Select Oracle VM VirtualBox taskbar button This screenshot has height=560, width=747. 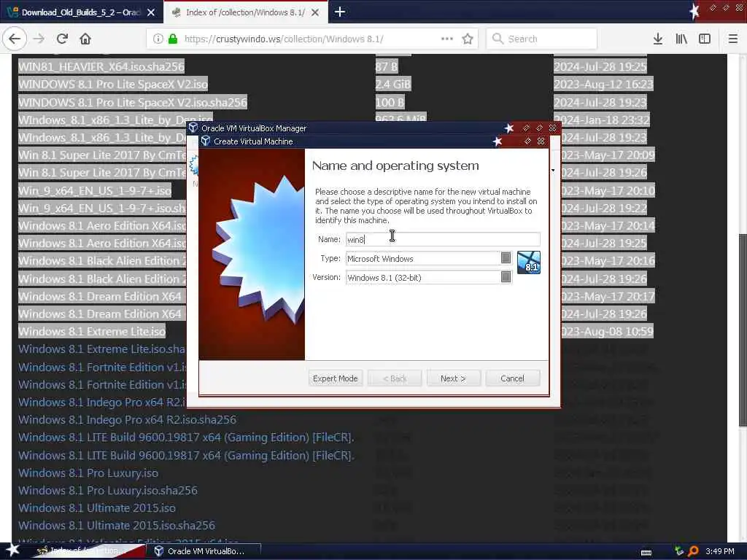(205, 551)
